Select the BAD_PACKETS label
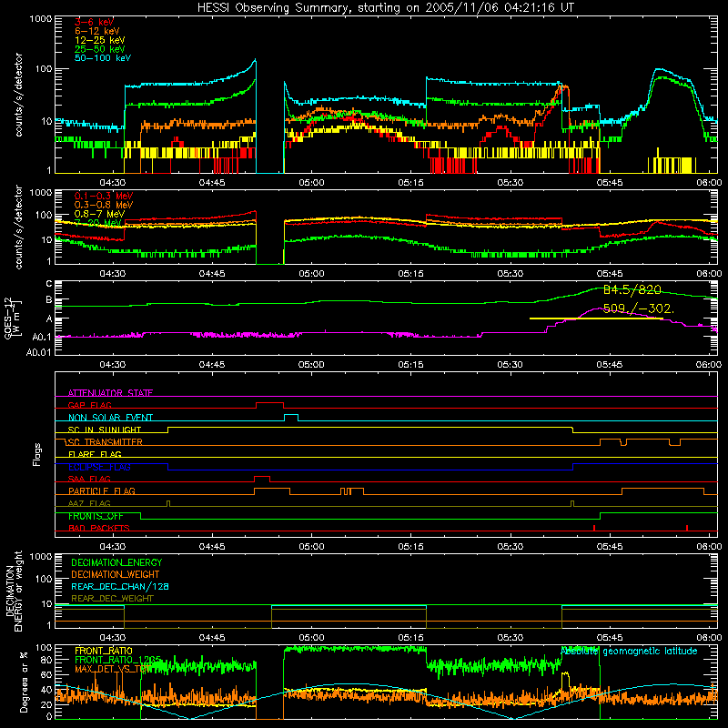The width and height of the screenshot is (728, 728). coord(99,529)
